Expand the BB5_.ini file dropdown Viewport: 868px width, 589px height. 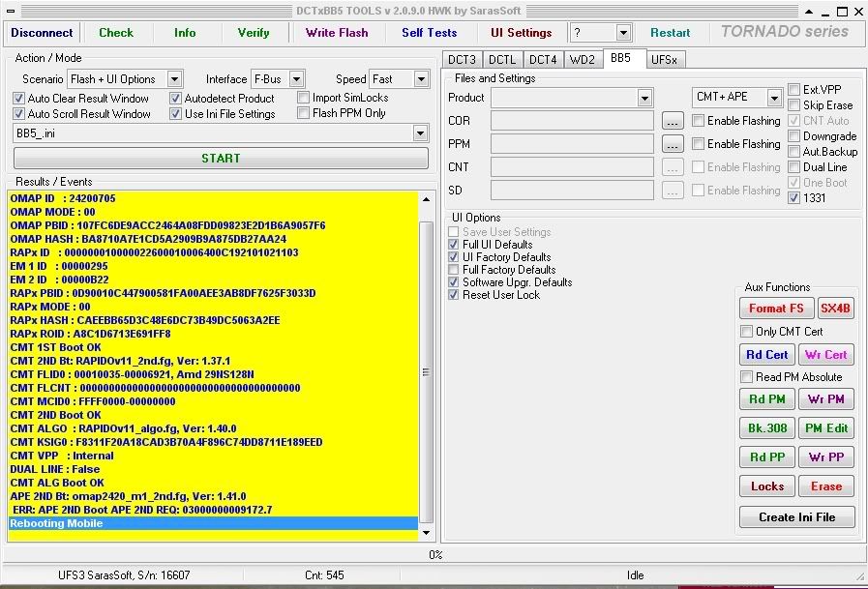tap(421, 133)
